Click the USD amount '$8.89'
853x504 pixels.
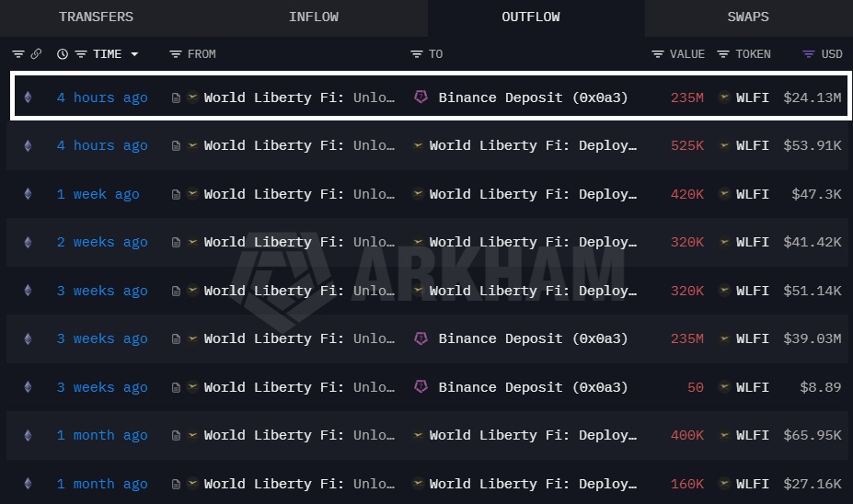click(821, 387)
